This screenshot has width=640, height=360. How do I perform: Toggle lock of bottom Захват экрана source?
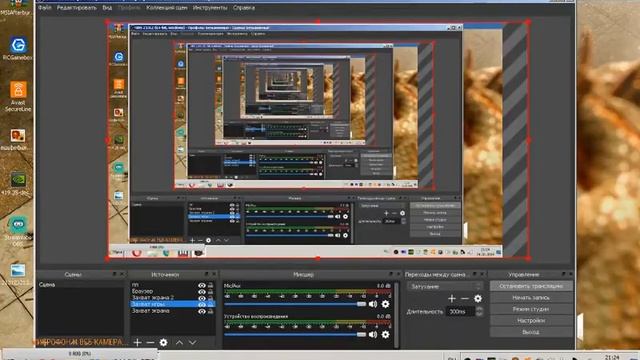(x=211, y=311)
